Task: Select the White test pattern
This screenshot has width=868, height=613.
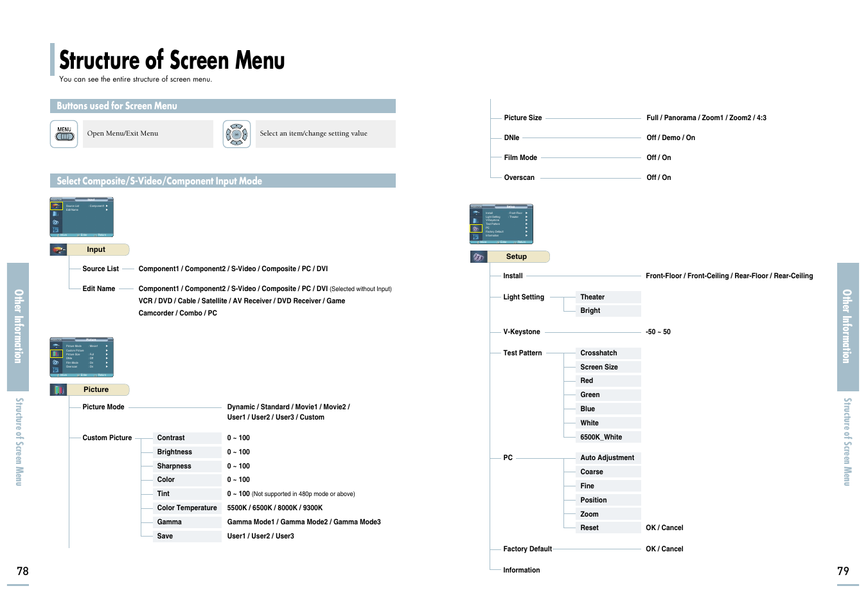Action: [608, 423]
